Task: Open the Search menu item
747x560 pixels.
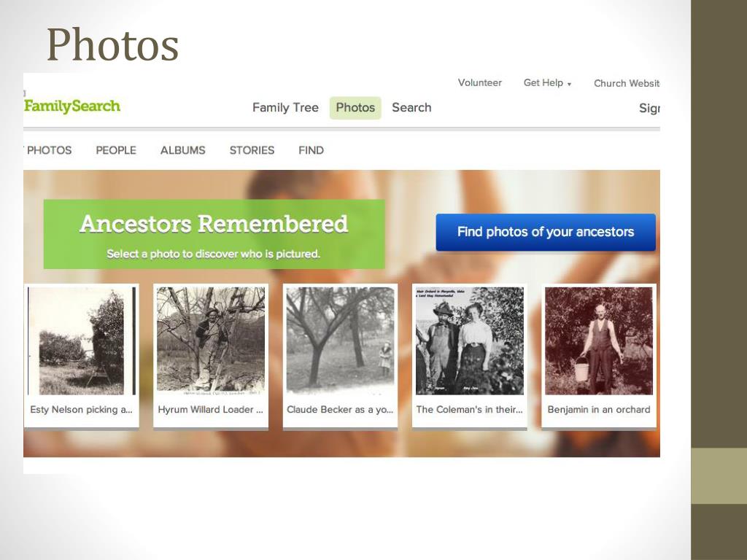Action: coord(411,108)
